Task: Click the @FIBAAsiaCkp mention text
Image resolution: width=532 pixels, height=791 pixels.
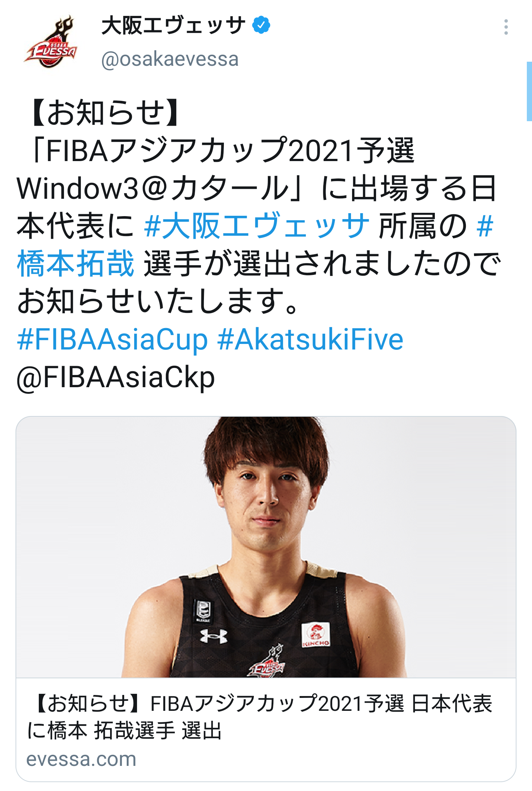Action: click(x=116, y=377)
